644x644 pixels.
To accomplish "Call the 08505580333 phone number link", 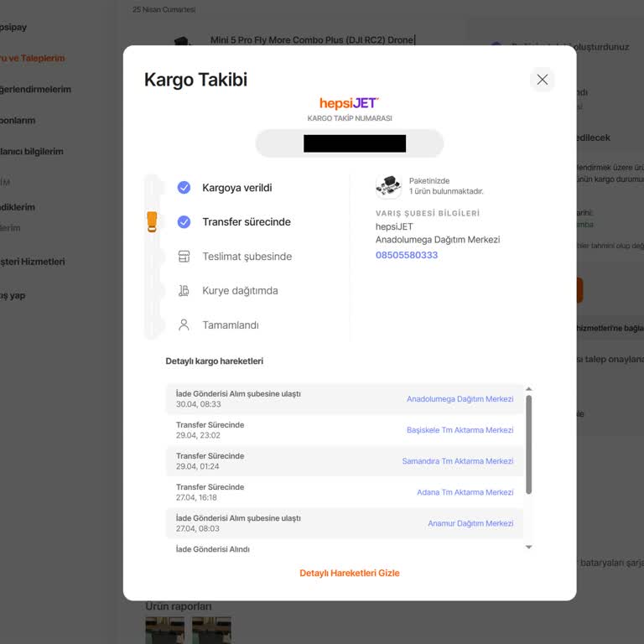I will [x=407, y=255].
